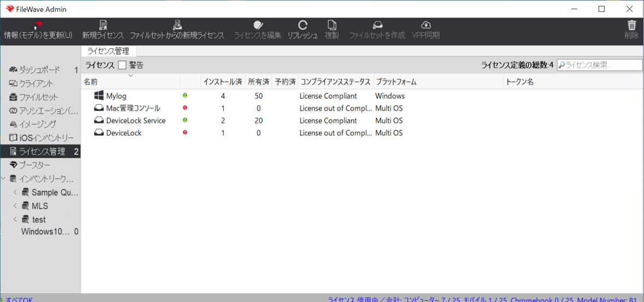
Task: Select the DeviceLock license row
Action: [x=362, y=133]
